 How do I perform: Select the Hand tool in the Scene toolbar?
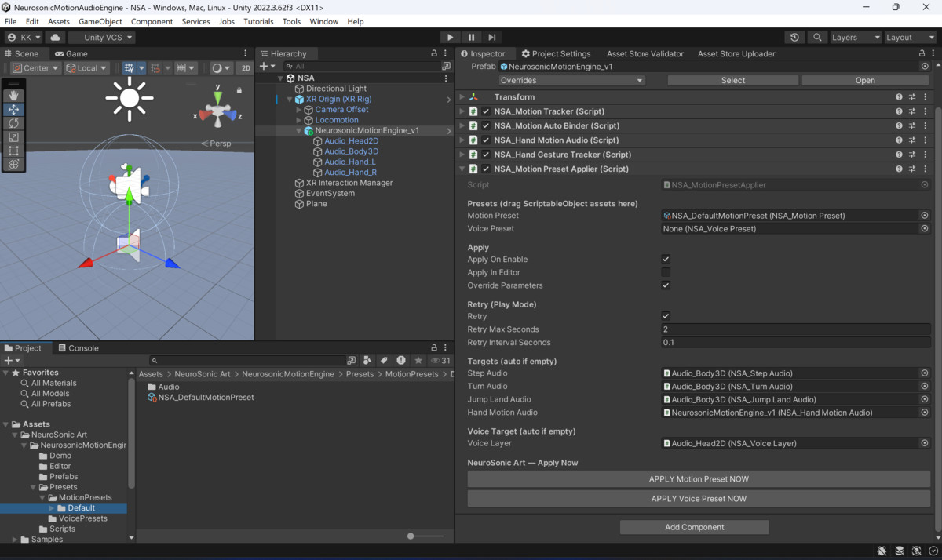(x=13, y=96)
